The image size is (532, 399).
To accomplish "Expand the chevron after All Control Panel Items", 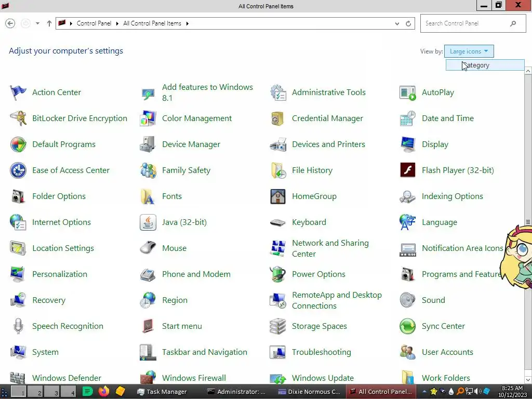I will (x=187, y=23).
